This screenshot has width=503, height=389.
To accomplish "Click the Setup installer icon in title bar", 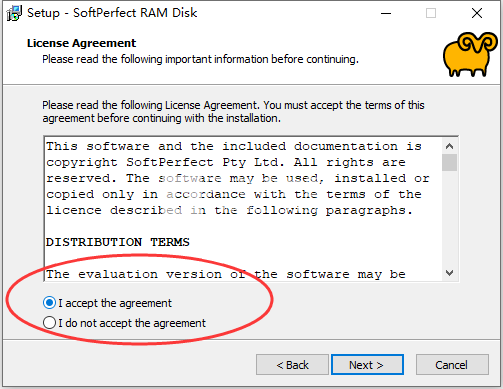I will coord(14,13).
